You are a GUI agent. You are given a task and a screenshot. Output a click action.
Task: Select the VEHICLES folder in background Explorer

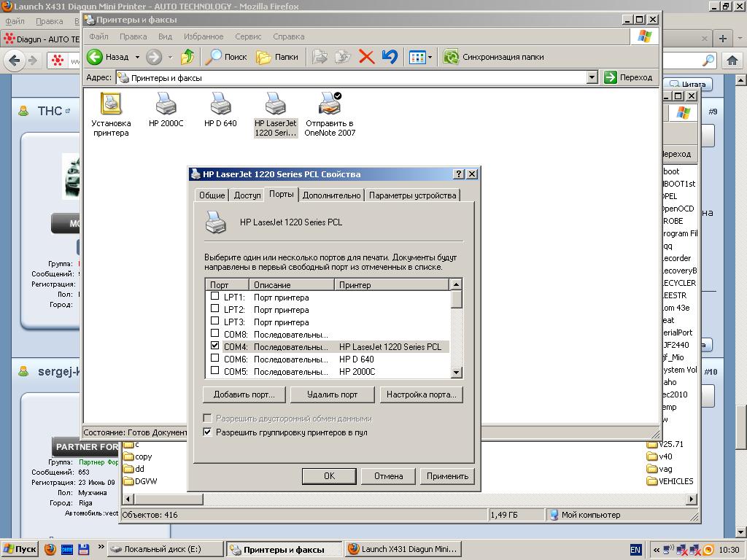[670, 481]
